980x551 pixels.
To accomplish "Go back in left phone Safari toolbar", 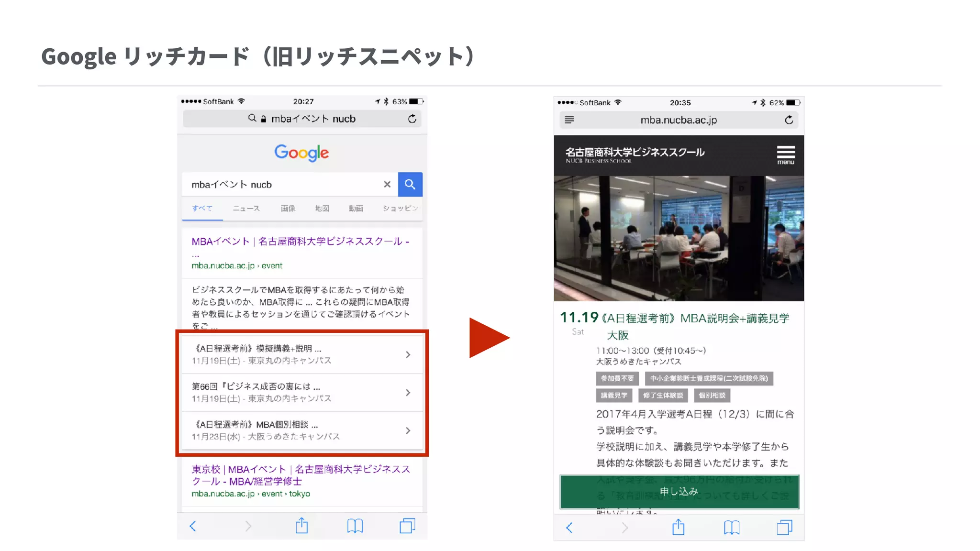I will 193,526.
